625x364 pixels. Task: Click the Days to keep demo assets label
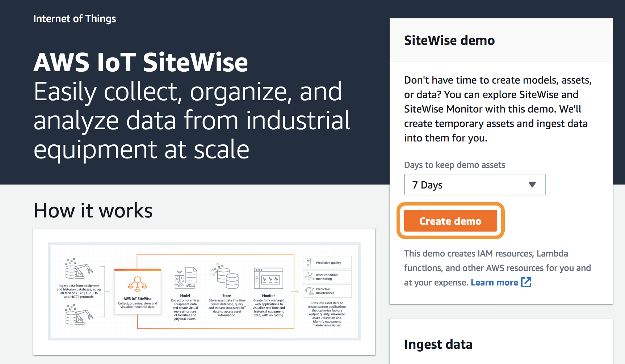click(454, 165)
